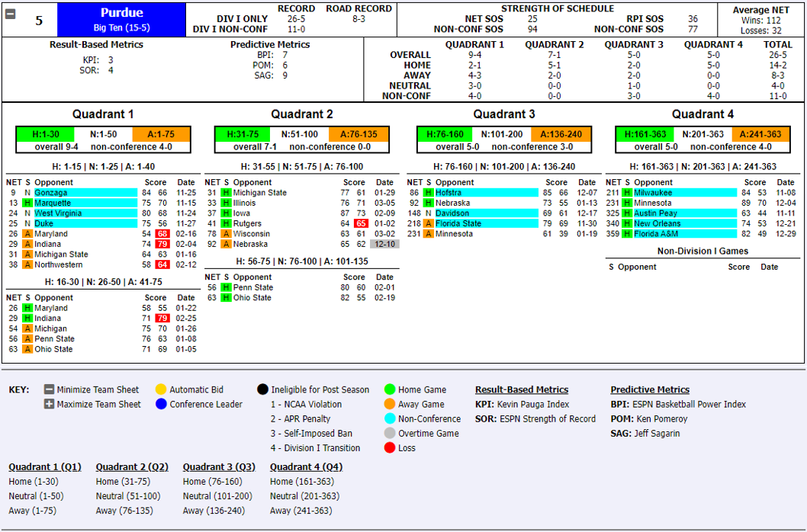
Task: Select Austin Peay in Quadrant 4 list
Action: (685, 213)
